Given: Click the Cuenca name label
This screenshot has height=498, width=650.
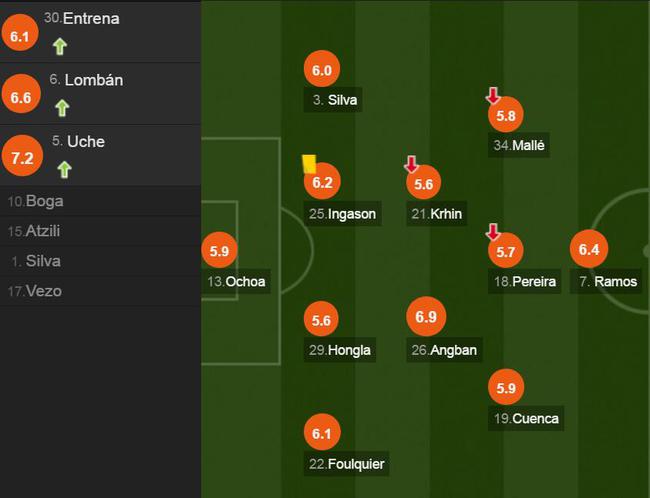Looking at the screenshot, I should point(525,419).
